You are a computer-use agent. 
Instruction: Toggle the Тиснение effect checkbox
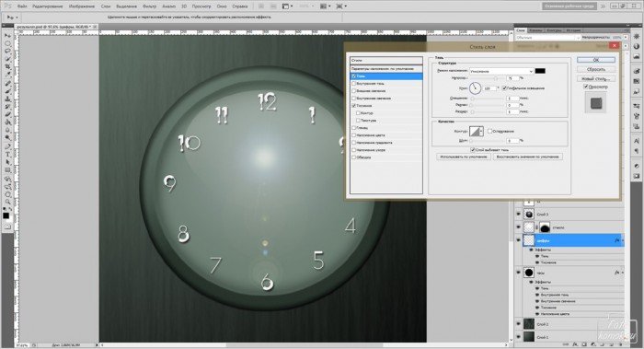(x=353, y=106)
